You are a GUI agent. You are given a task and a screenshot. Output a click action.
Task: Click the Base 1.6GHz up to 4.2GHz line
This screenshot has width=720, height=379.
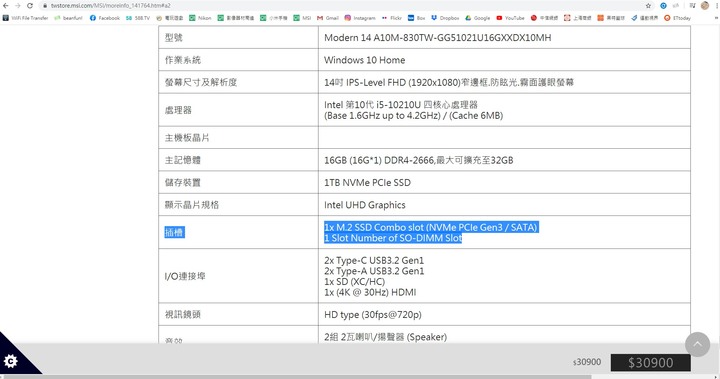[x=413, y=116]
